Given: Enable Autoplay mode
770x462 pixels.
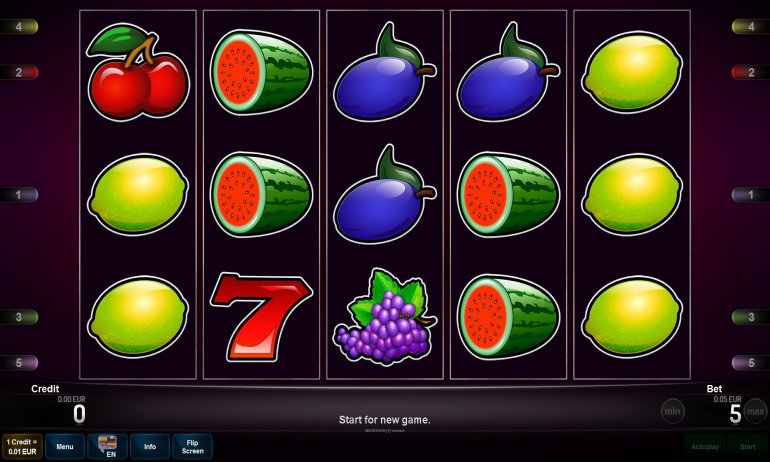Looking at the screenshot, I should (x=705, y=446).
